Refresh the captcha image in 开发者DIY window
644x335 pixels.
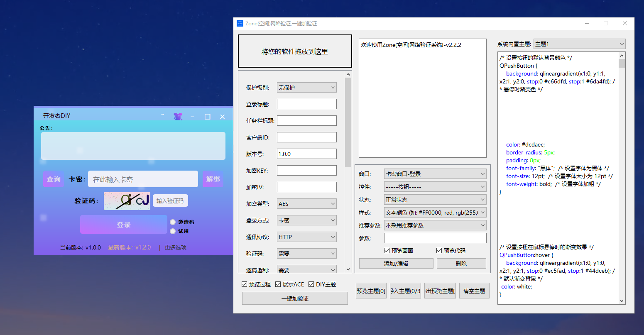pos(127,201)
